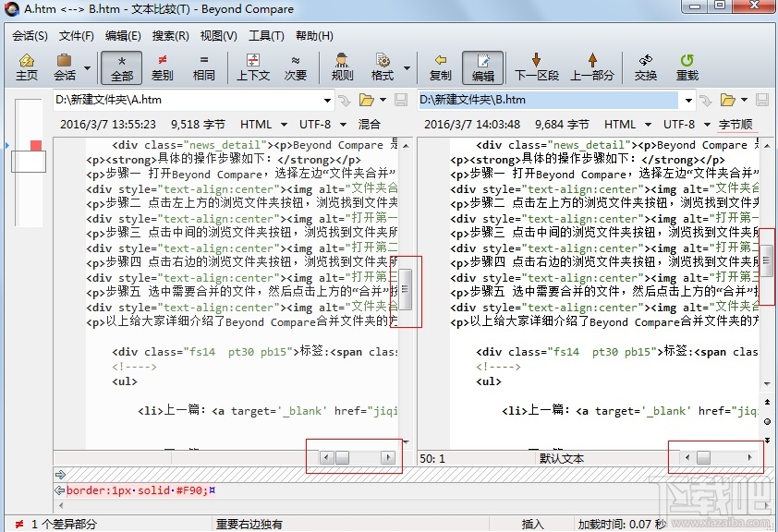Viewport: 778px width, 532px height.
Task: Click the 规则 rules icon
Action: (x=341, y=65)
